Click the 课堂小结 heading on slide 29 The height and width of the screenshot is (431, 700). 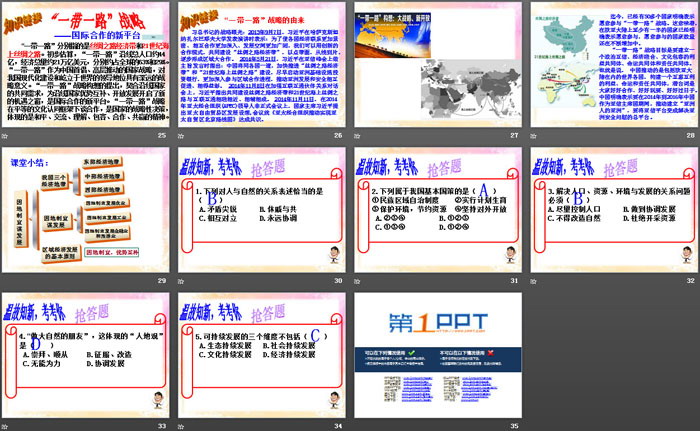point(29,163)
